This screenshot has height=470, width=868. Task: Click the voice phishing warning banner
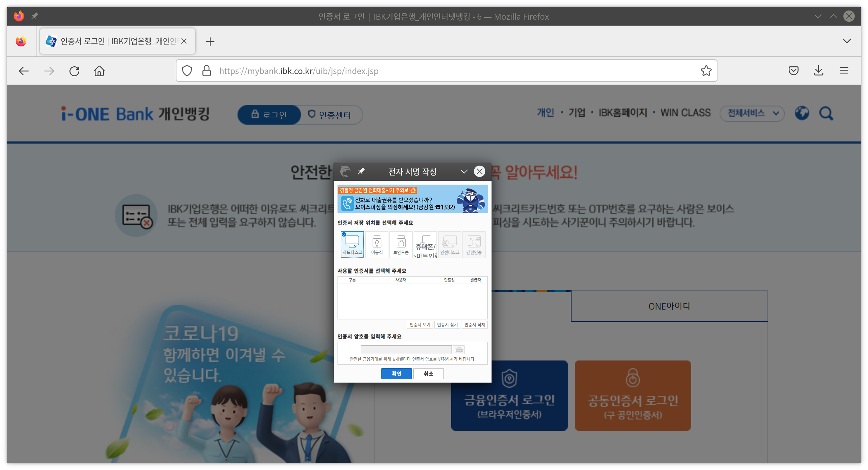tap(412, 199)
